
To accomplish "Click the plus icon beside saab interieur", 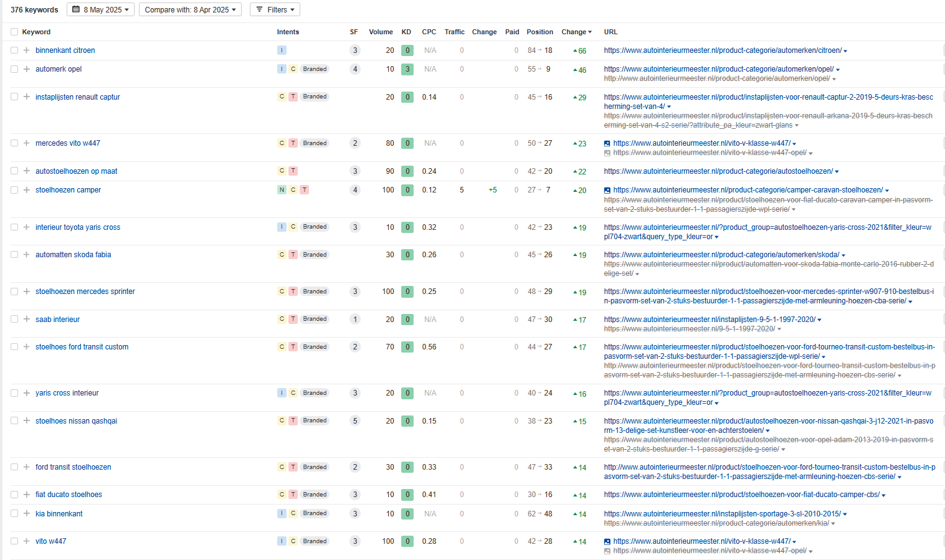I will pos(26,320).
